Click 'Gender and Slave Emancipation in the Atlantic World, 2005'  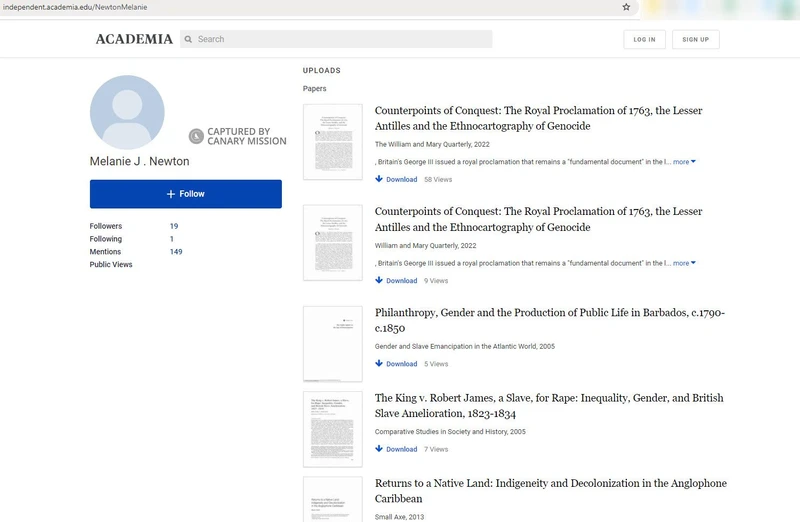click(x=465, y=346)
